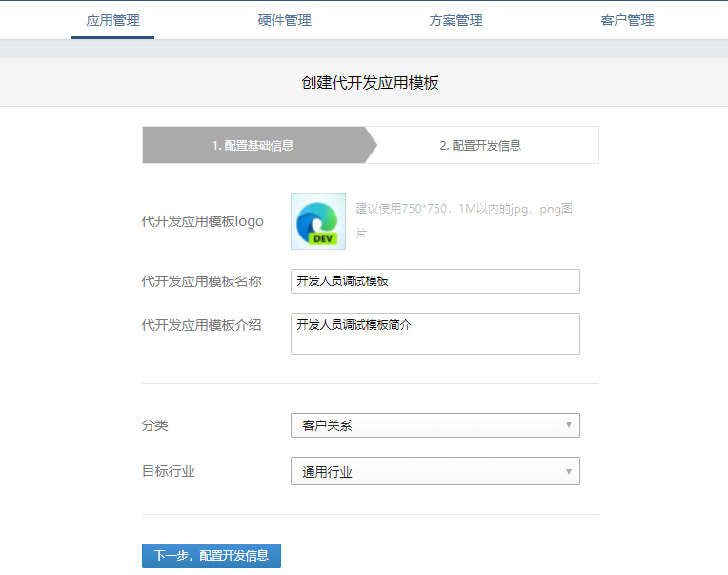Image resolution: width=728 pixels, height=575 pixels.
Task: Click the 代开发应用模板介绍 label text
Action: pyautogui.click(x=201, y=325)
